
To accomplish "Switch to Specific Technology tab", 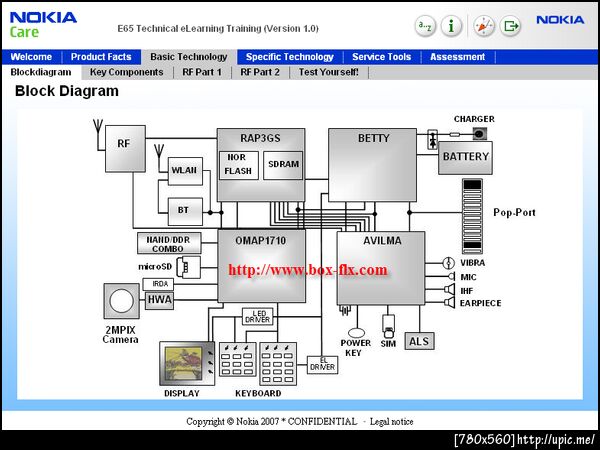I will click(290, 57).
